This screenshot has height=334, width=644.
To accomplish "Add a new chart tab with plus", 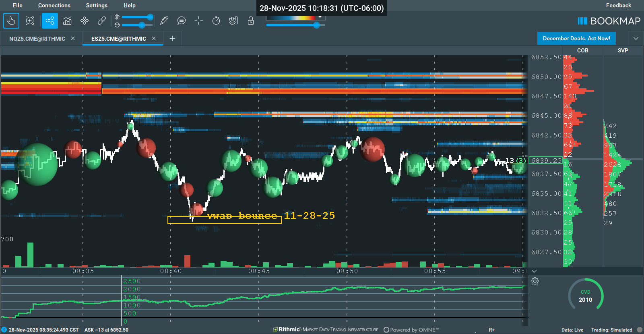I will point(172,38).
